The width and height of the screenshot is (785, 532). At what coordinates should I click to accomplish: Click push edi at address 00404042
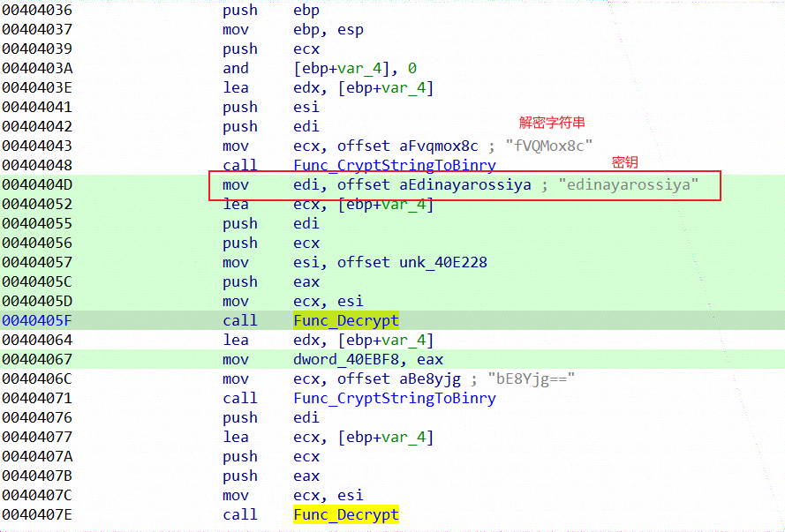[271, 127]
